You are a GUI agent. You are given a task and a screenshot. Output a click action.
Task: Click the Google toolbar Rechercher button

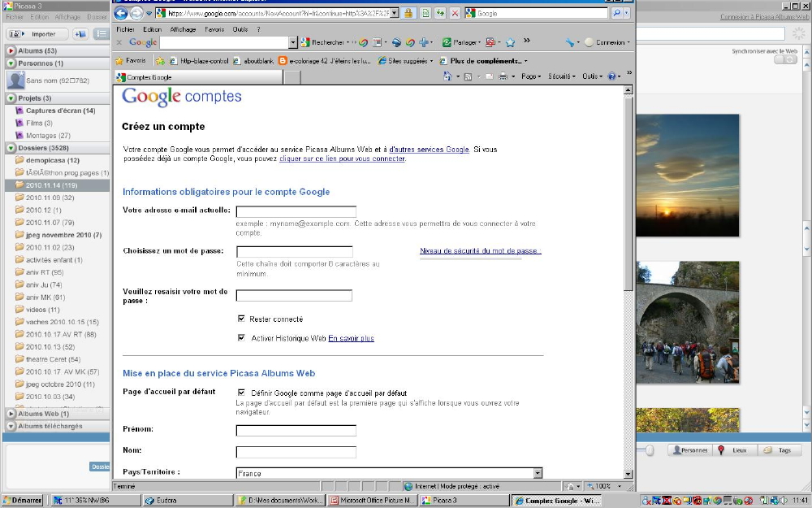coord(324,42)
